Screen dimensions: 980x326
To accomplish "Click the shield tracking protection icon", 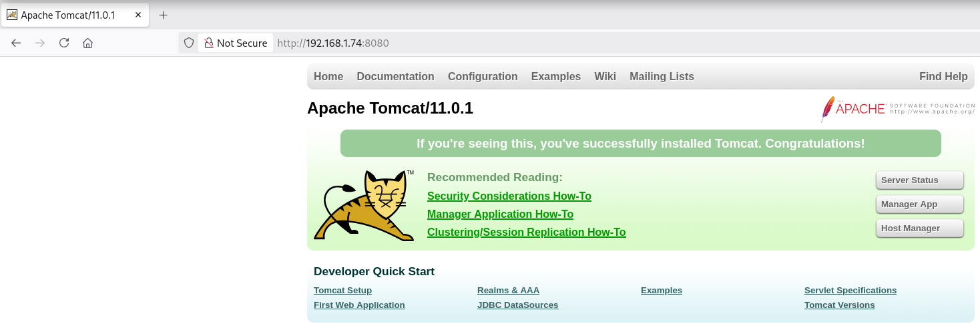I will (189, 43).
